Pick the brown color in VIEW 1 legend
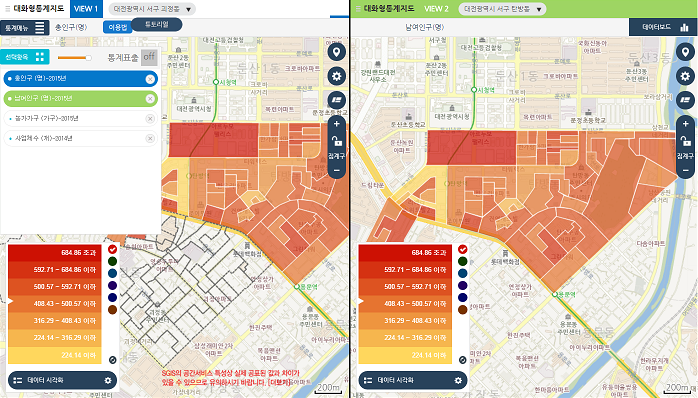 point(112,309)
